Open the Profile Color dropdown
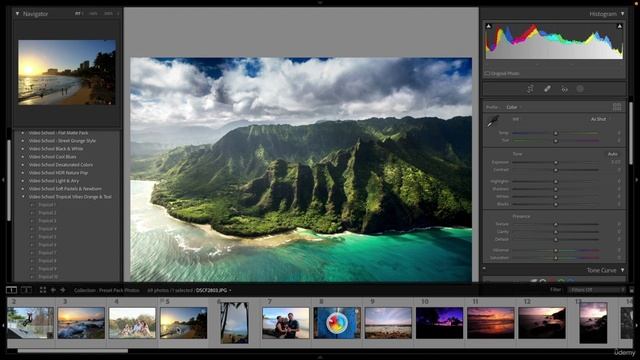This screenshot has width=640, height=360. click(512, 107)
